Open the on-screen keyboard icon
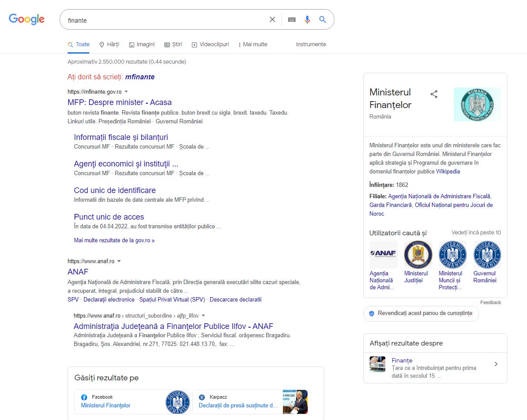This screenshot has width=527, height=420. [x=292, y=20]
